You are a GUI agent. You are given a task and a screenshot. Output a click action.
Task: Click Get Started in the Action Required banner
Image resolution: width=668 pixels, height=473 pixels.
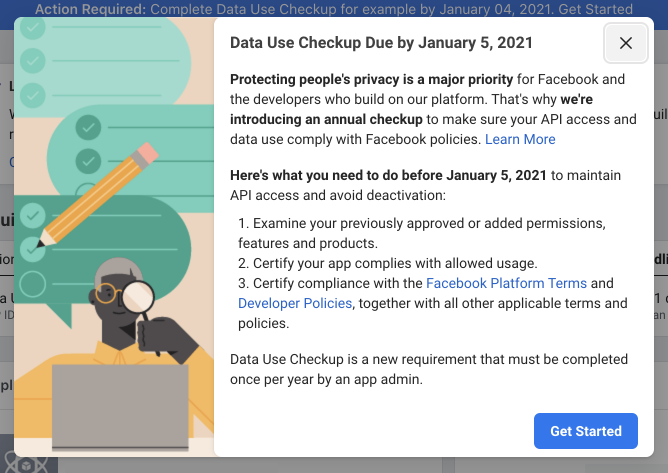pos(595,9)
